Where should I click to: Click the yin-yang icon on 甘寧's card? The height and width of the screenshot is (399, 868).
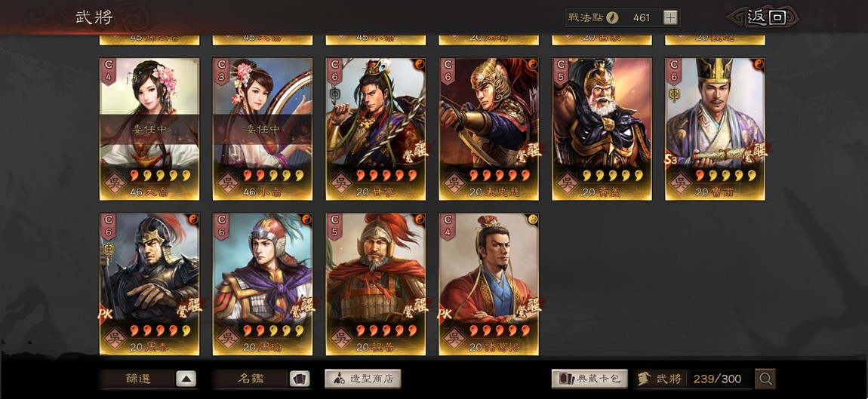[419, 63]
